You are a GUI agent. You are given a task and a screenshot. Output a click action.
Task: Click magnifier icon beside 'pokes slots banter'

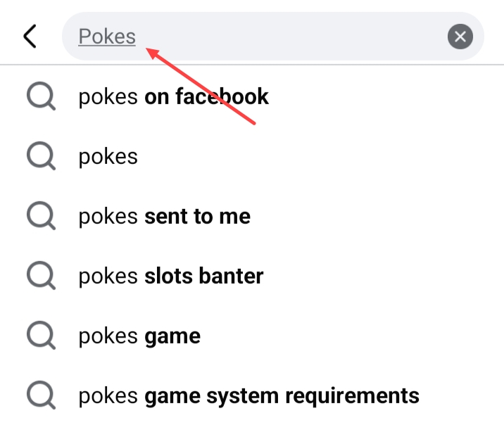[41, 276]
